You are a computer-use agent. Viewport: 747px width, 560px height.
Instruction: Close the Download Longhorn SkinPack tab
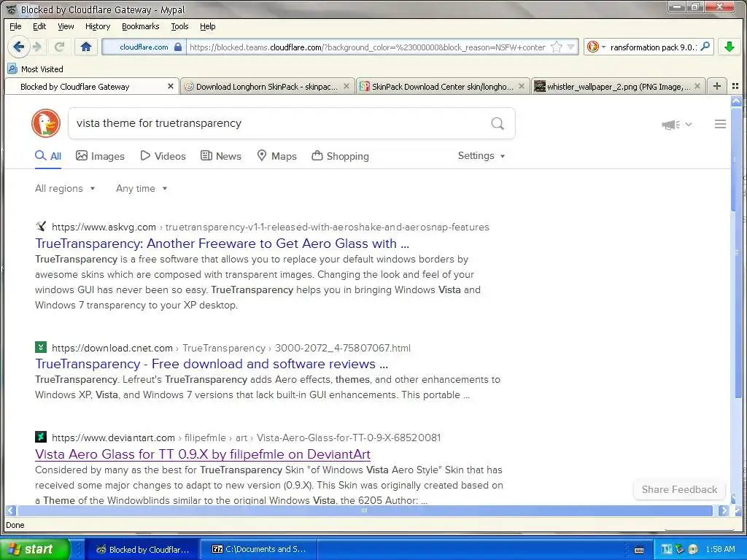(347, 86)
